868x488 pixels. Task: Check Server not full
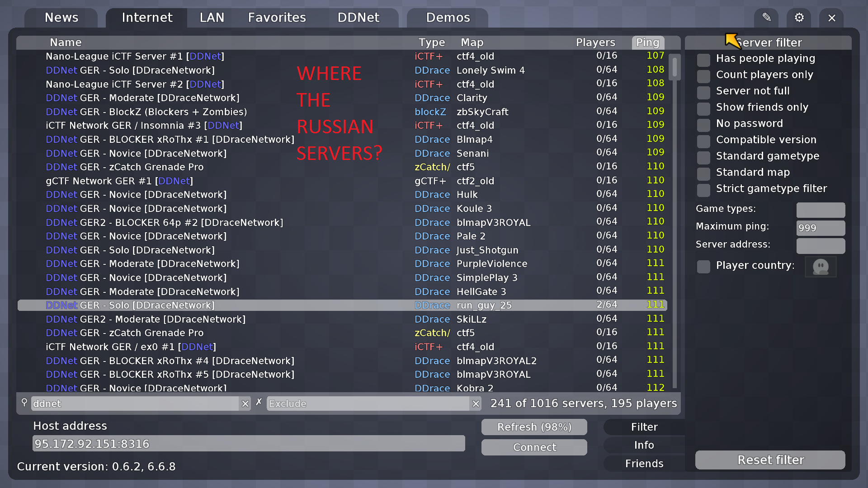(703, 93)
